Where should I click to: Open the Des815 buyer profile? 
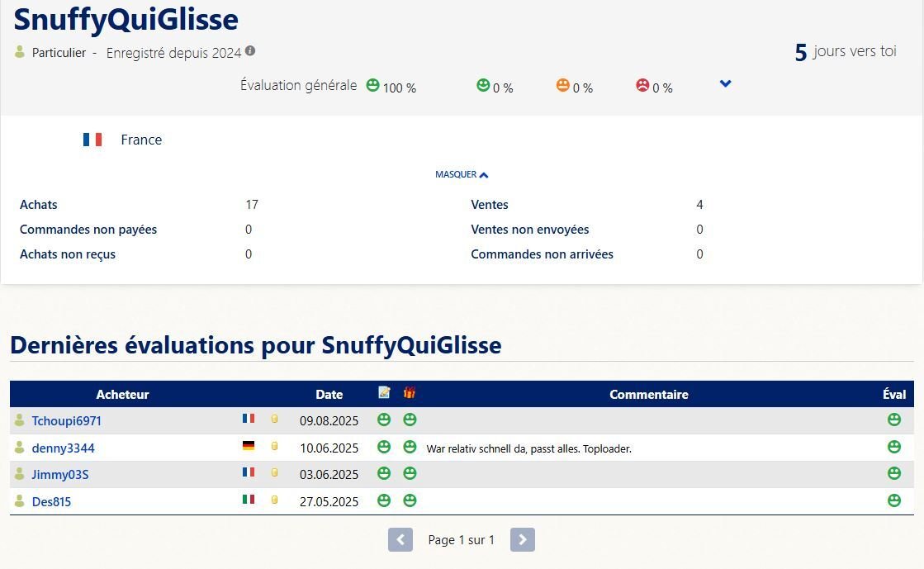pos(51,502)
